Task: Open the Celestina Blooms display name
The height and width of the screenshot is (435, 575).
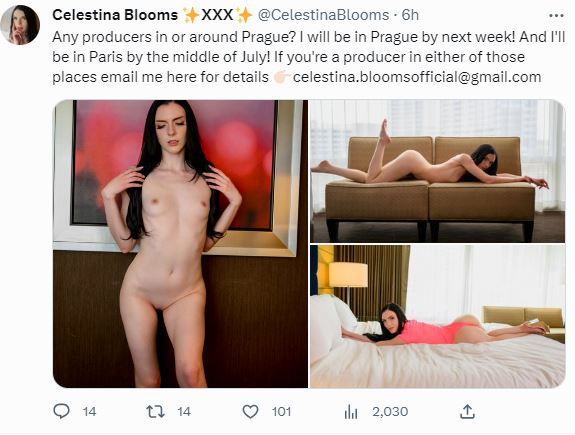Action: coord(115,15)
